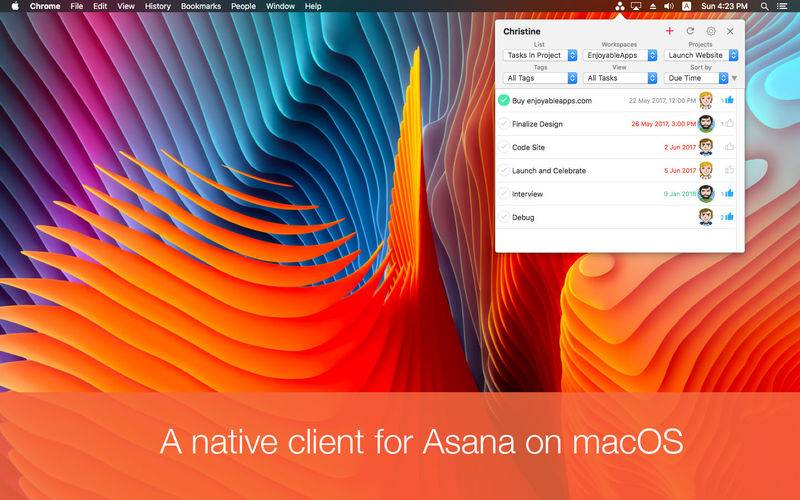Open the Window menu
Screen dimensions: 800x500
click(280, 6)
